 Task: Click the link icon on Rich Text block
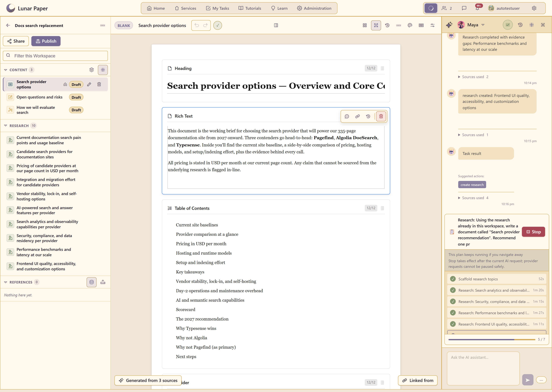[x=357, y=116]
